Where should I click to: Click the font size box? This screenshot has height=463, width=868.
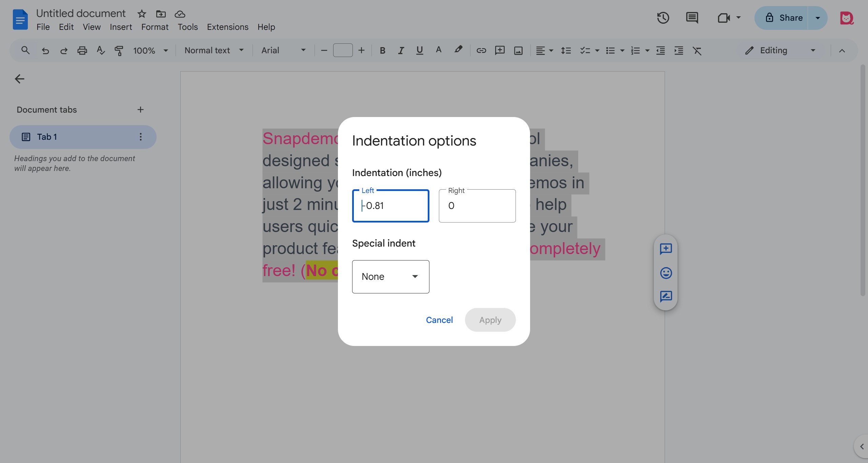coord(343,51)
